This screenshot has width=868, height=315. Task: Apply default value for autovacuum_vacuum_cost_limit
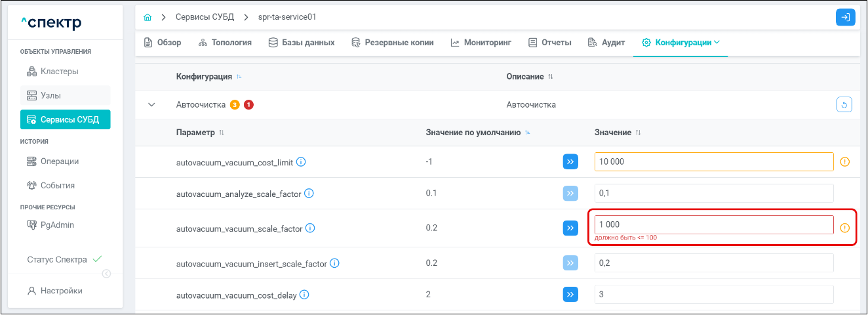(x=570, y=161)
